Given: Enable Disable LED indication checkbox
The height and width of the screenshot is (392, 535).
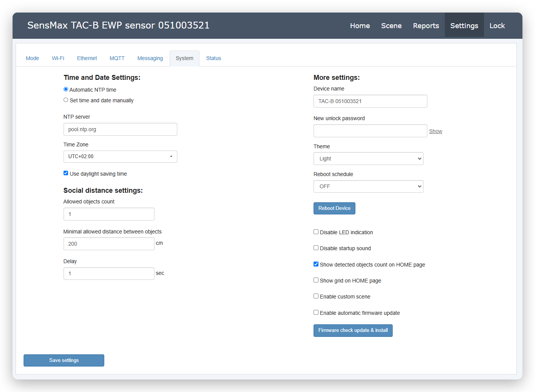Looking at the screenshot, I should click(x=316, y=232).
